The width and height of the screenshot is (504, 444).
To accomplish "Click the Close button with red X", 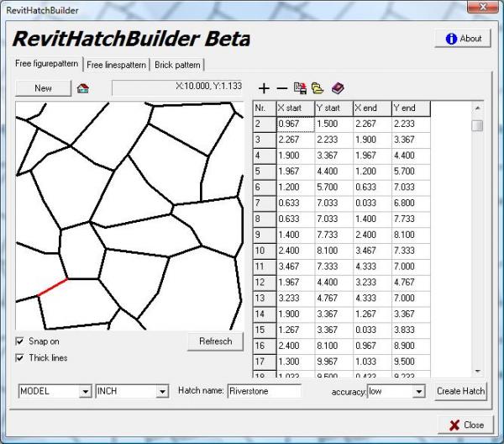I will click(465, 425).
